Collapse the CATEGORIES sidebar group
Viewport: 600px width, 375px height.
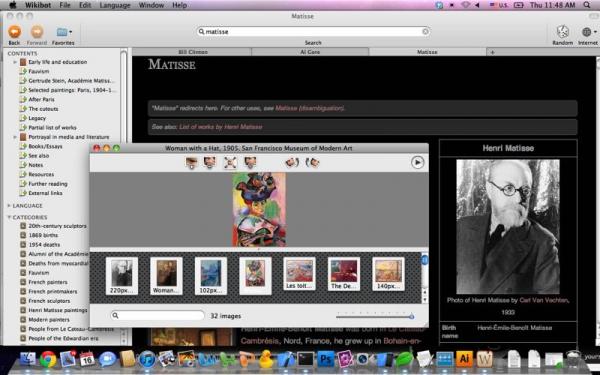[x=9, y=217]
